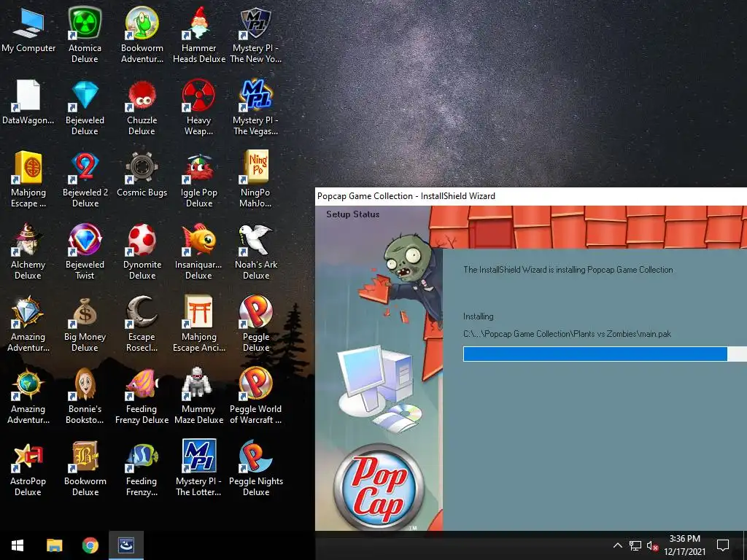The image size is (747, 560).
Task: Click the Setup Status heading
Action: pyautogui.click(x=353, y=214)
